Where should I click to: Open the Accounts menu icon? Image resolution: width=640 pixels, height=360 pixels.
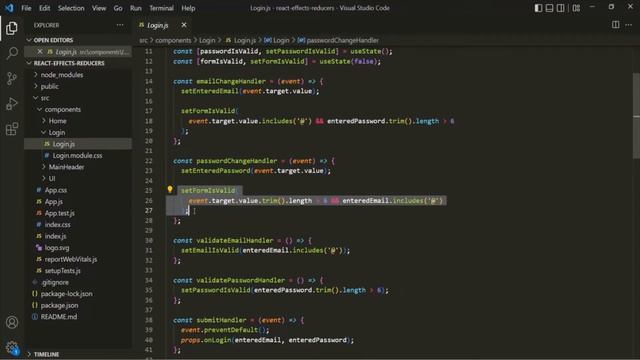click(x=12, y=322)
